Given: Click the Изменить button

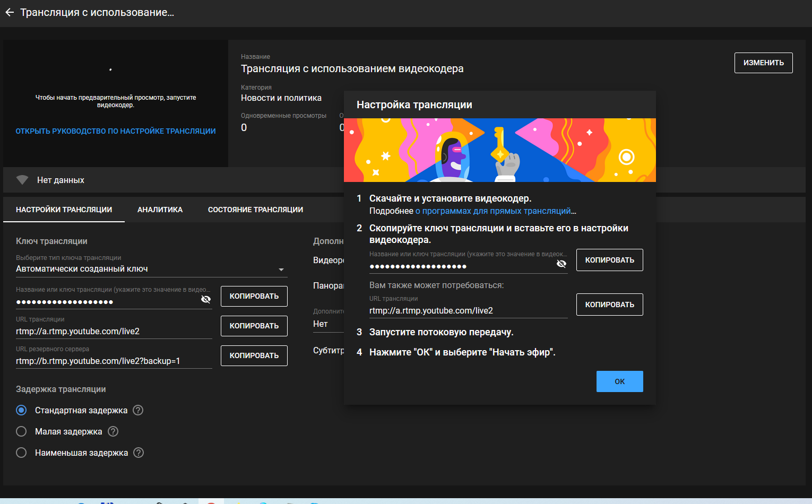Looking at the screenshot, I should pos(763,63).
